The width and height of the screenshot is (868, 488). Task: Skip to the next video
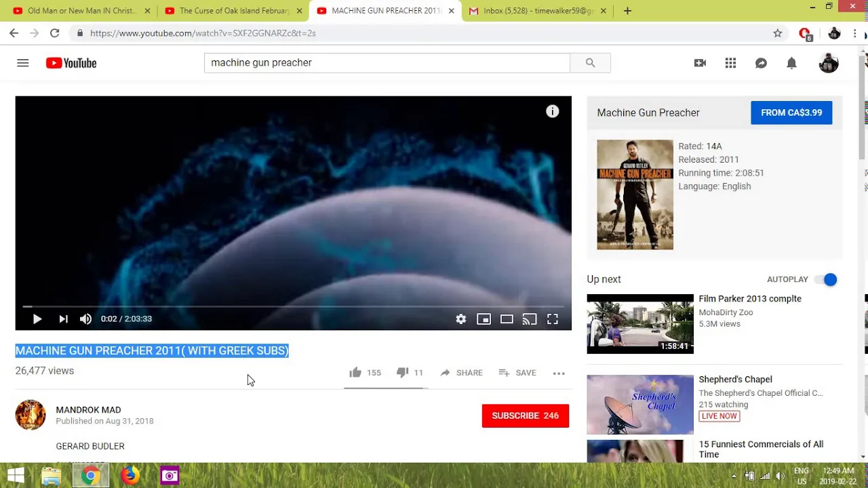tap(63, 319)
